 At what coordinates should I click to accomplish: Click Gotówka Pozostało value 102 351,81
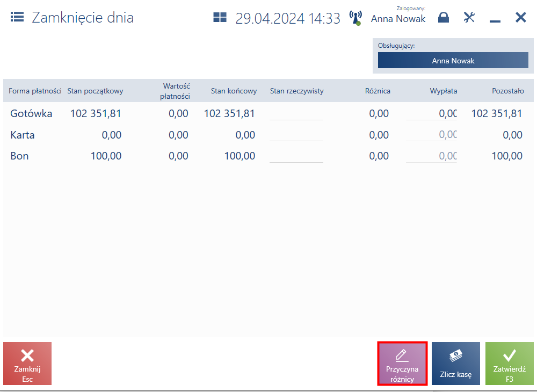coord(497,113)
